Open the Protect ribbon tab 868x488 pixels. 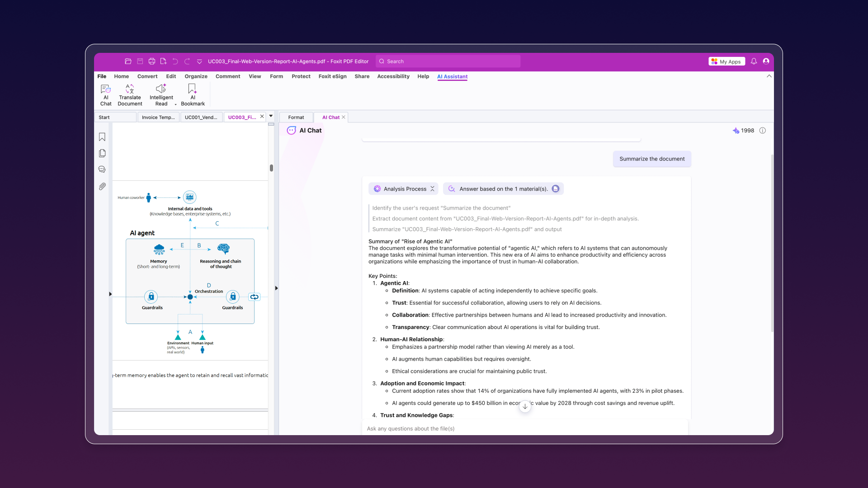point(301,76)
